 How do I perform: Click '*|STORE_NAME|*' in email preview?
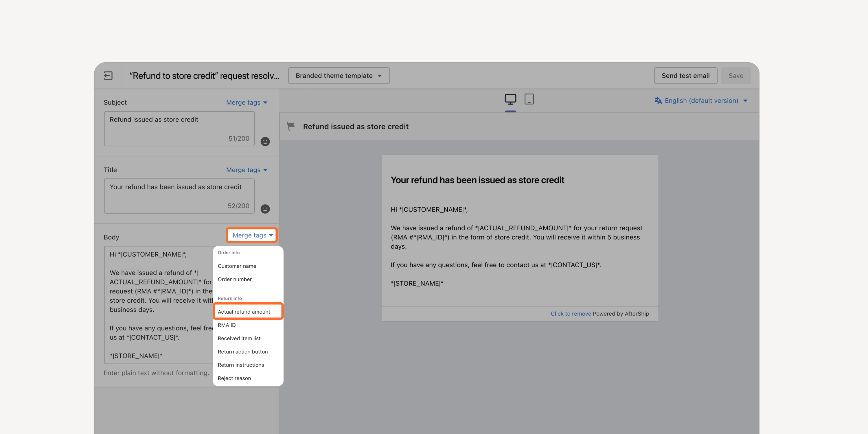[417, 283]
